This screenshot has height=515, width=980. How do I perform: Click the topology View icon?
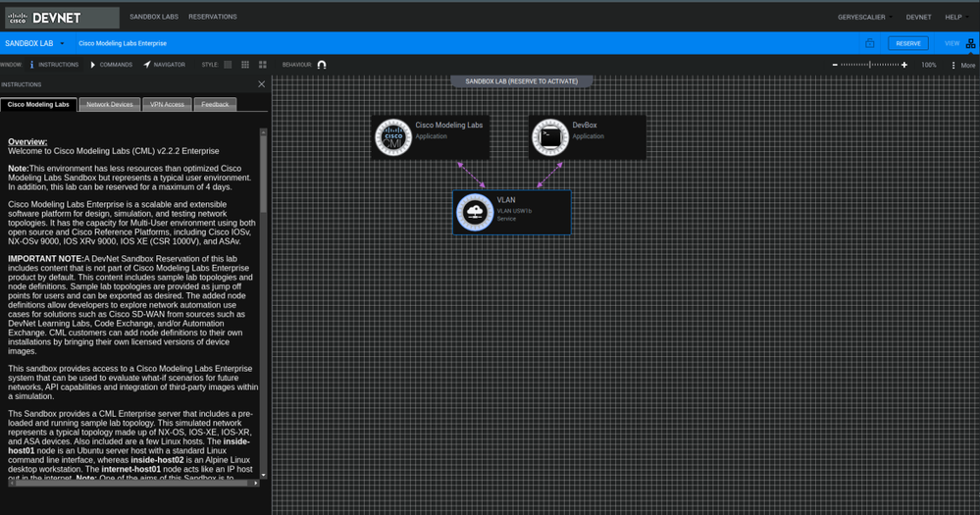click(970, 44)
